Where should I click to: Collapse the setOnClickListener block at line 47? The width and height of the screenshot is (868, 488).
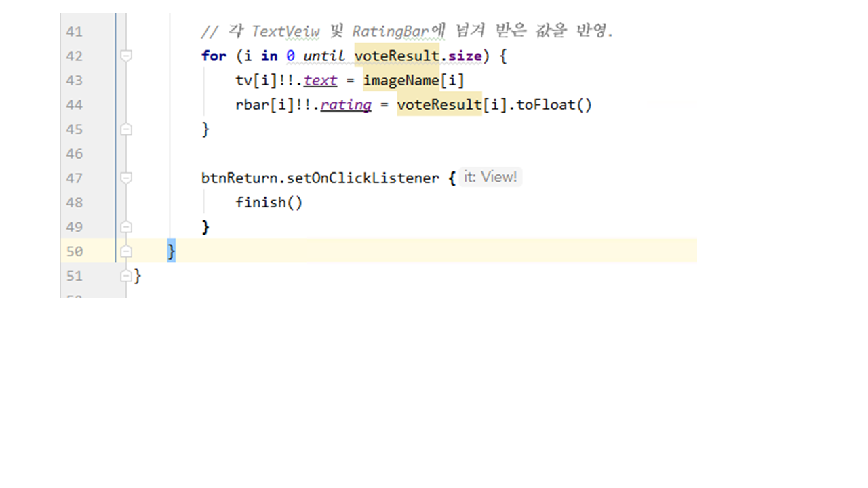pyautogui.click(x=126, y=178)
